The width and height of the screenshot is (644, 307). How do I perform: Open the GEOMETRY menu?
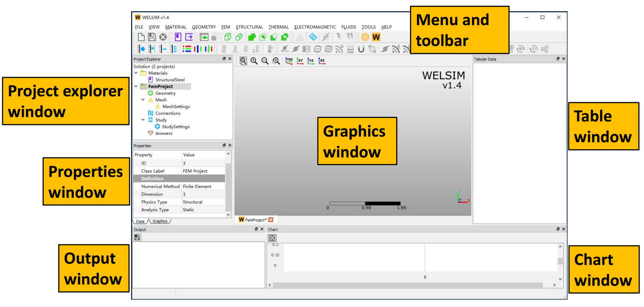(204, 27)
